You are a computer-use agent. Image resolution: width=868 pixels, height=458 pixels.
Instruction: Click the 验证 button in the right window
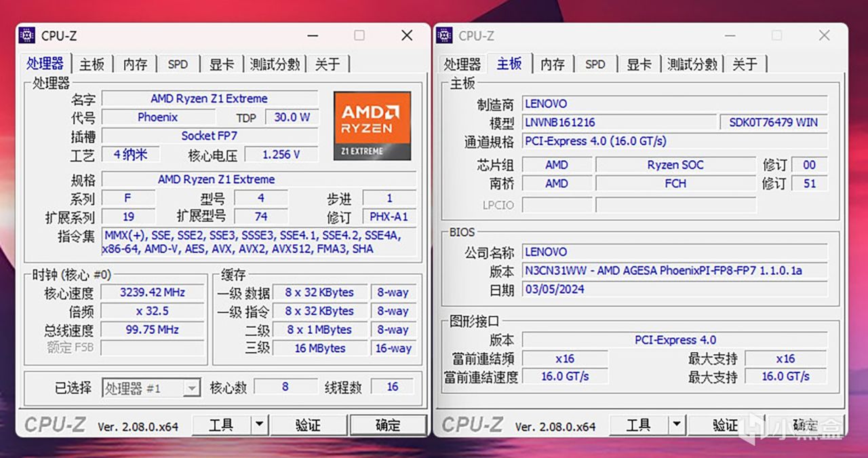tap(726, 425)
